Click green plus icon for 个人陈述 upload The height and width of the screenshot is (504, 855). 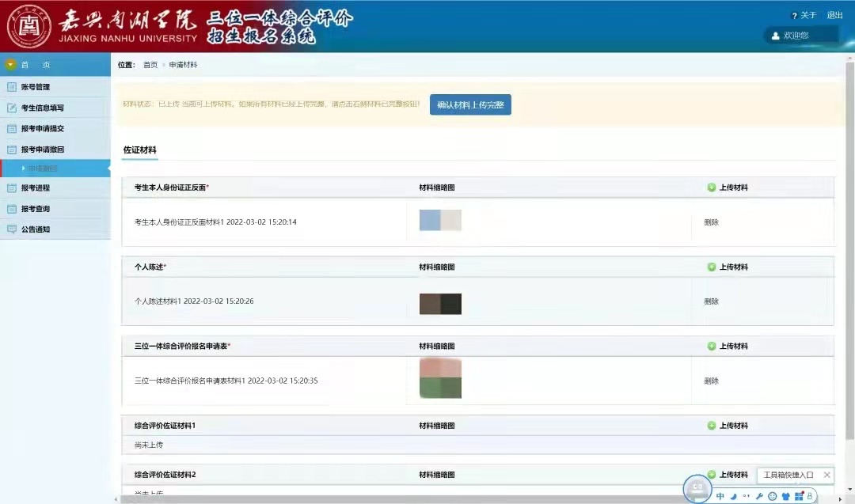coord(711,267)
